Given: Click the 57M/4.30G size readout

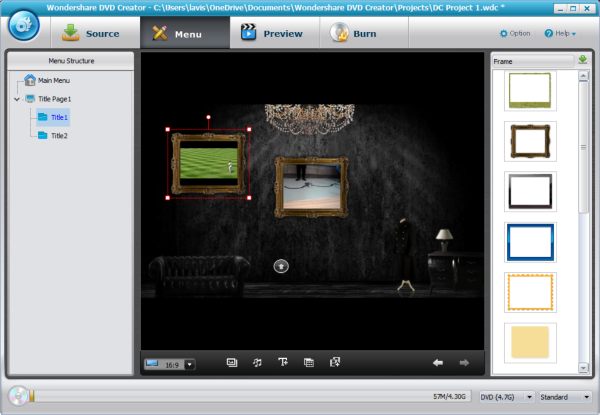Looking at the screenshot, I should [449, 397].
